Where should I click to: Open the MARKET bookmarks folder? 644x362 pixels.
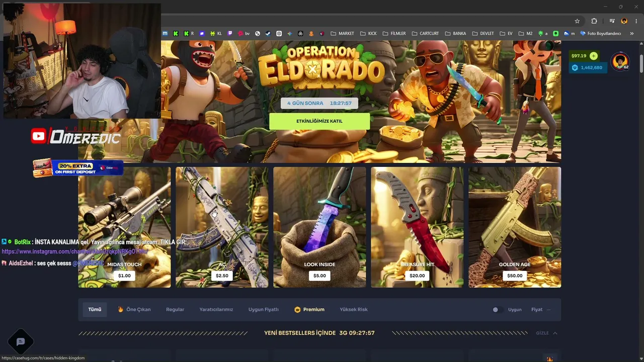coord(342,34)
